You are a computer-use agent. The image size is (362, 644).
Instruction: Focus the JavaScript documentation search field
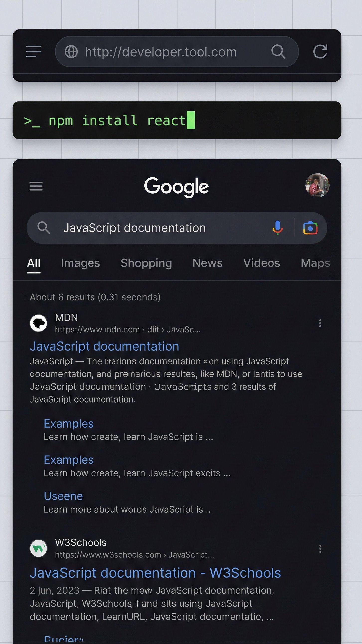point(177,228)
